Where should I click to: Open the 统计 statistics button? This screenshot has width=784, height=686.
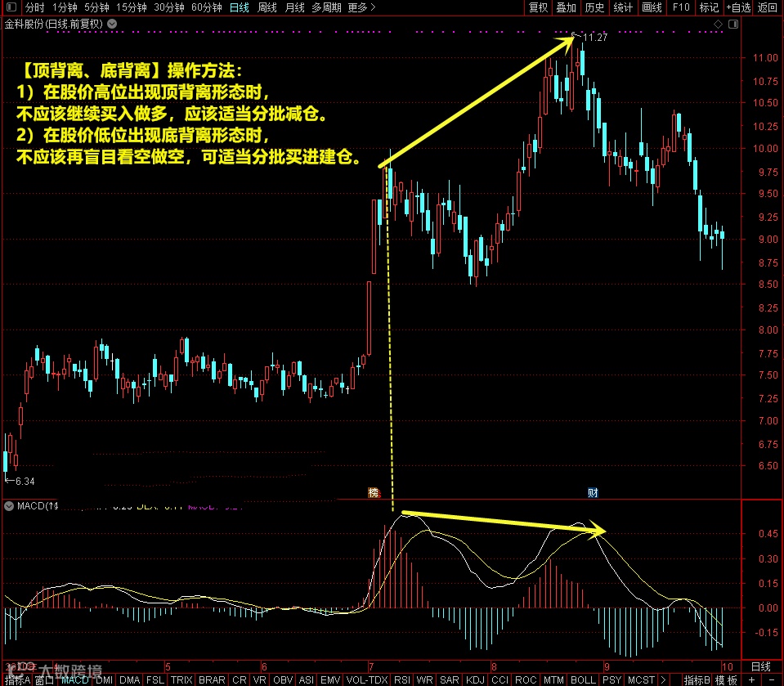pos(624,7)
